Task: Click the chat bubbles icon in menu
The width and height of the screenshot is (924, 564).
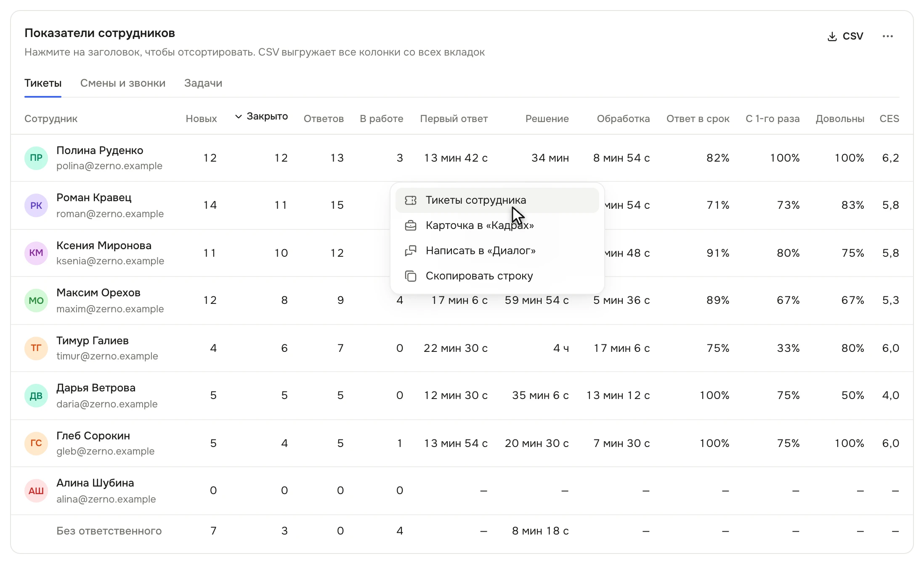Action: coord(411,251)
